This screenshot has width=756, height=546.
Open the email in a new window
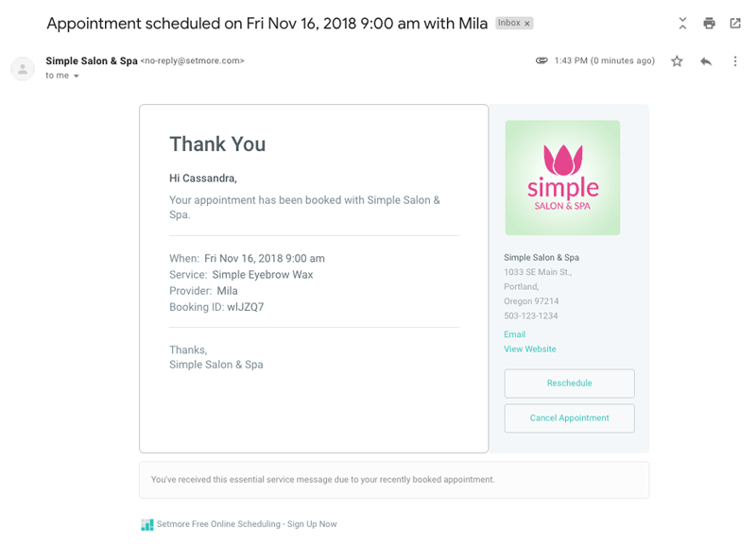pyautogui.click(x=735, y=23)
